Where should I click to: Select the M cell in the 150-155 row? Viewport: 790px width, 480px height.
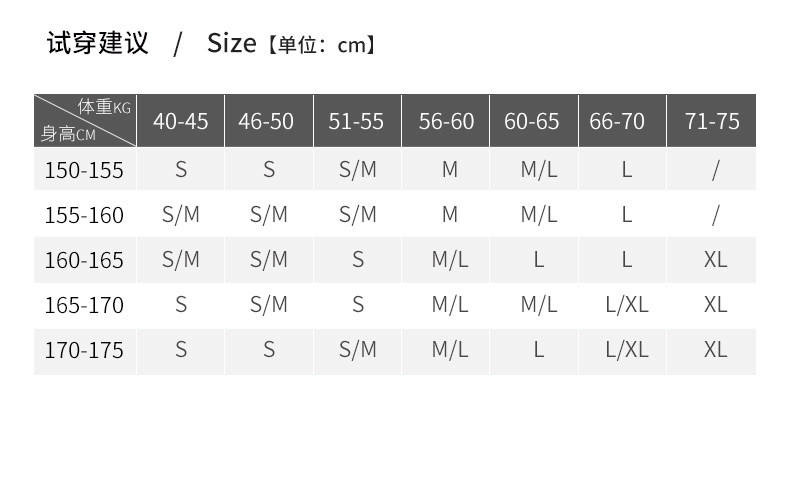coord(450,170)
